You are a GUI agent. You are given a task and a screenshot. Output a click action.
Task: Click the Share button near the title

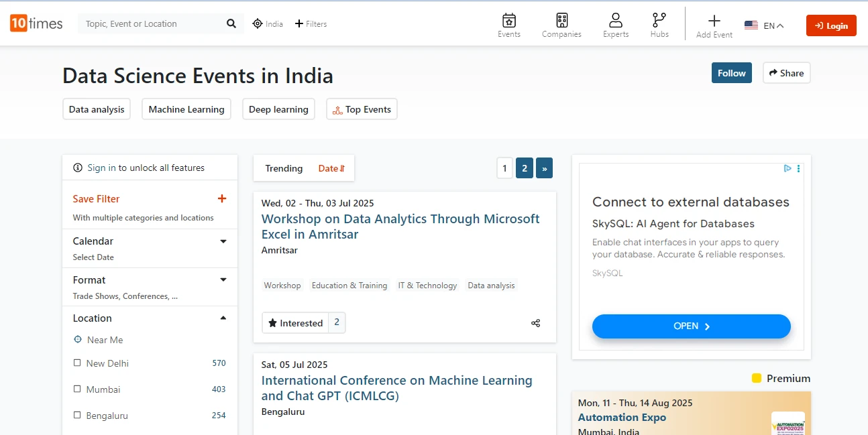(786, 73)
